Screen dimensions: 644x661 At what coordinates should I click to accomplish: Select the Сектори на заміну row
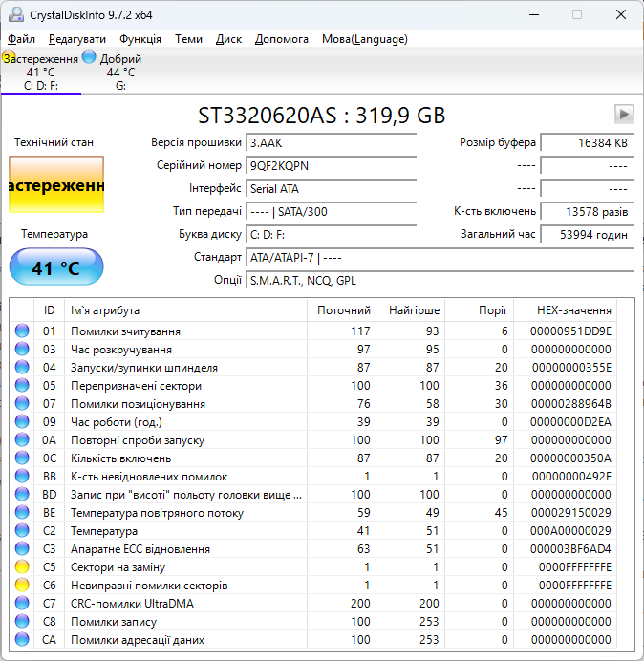coord(313,566)
